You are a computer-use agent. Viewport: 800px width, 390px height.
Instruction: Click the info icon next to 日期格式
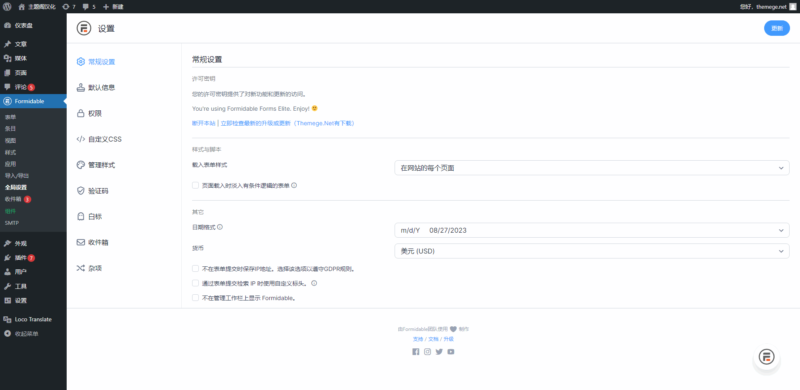click(220, 227)
